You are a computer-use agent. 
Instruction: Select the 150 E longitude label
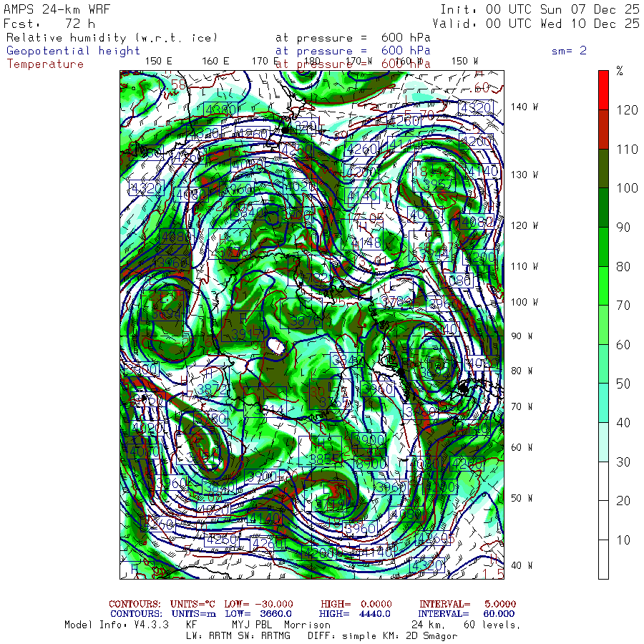158,61
